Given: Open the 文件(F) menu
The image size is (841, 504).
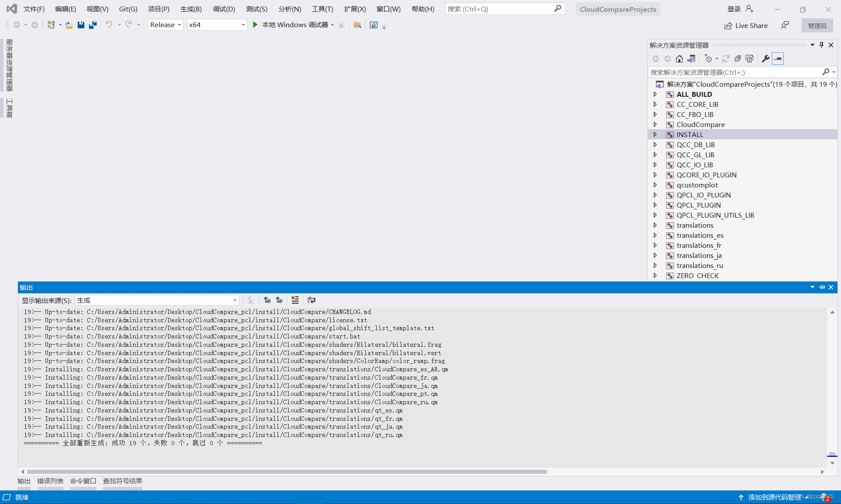Looking at the screenshot, I should click(34, 9).
